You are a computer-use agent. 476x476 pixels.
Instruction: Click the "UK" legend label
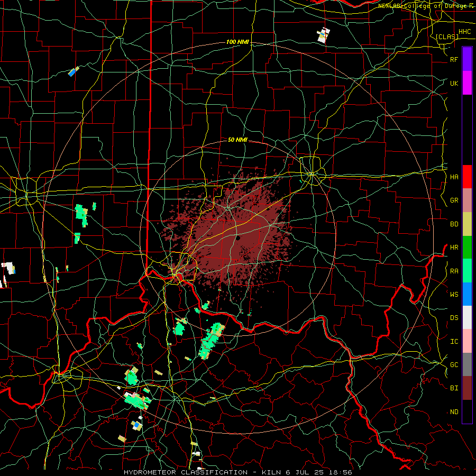pyautogui.click(x=454, y=83)
